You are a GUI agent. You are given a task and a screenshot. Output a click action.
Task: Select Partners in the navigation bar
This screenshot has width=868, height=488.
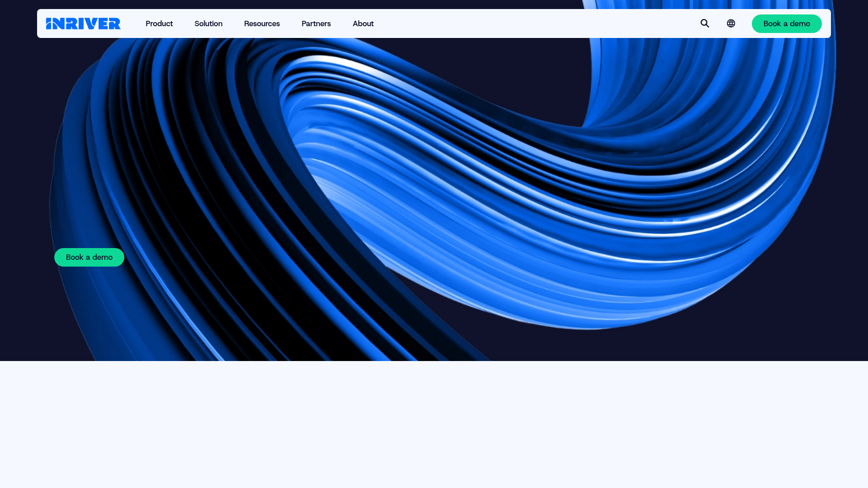(316, 23)
